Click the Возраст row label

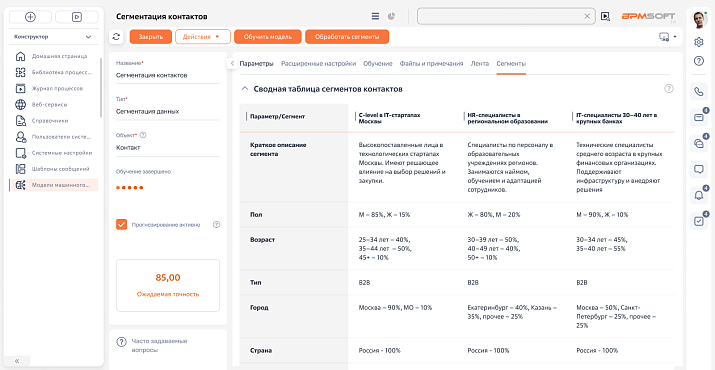point(263,240)
